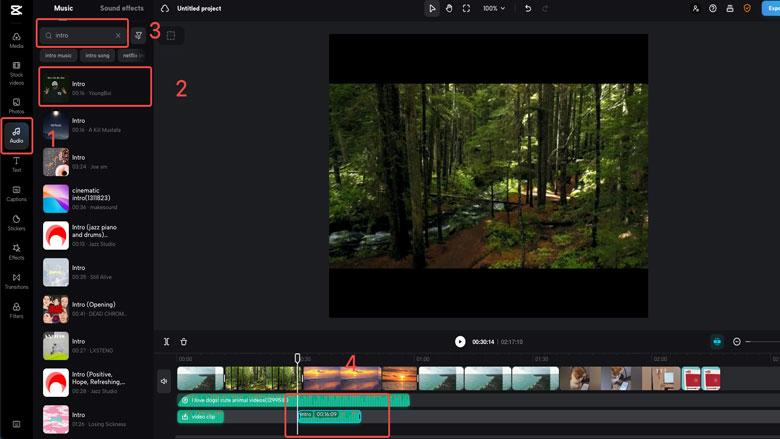This screenshot has height=439, width=780.
Task: Select Intro (Positive, Hope, Refreshing) track
Action: pos(95,383)
